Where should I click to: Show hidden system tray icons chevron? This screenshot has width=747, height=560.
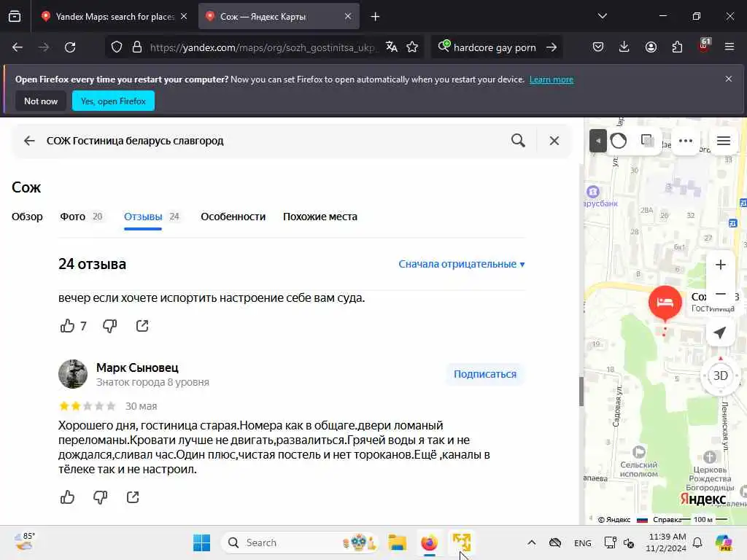tap(532, 542)
